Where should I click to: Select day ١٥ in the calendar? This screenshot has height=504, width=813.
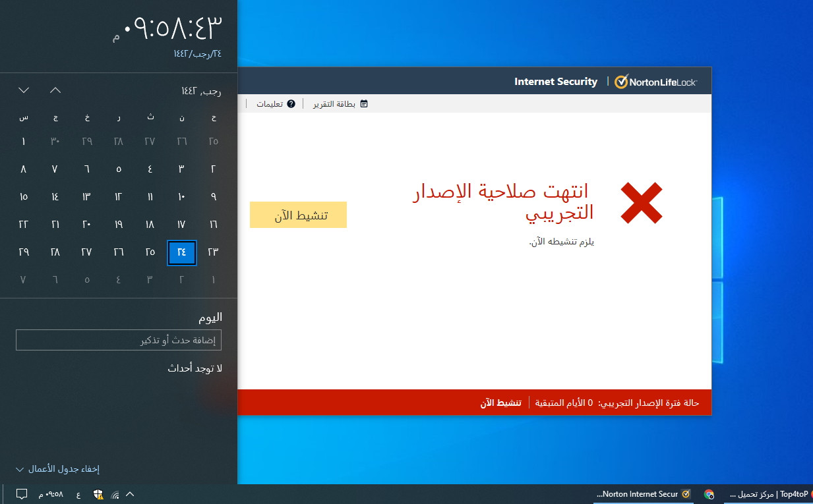[23, 196]
